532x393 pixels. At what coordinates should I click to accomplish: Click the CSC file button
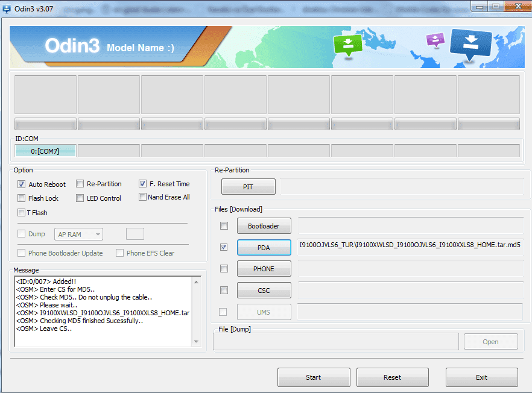264,291
